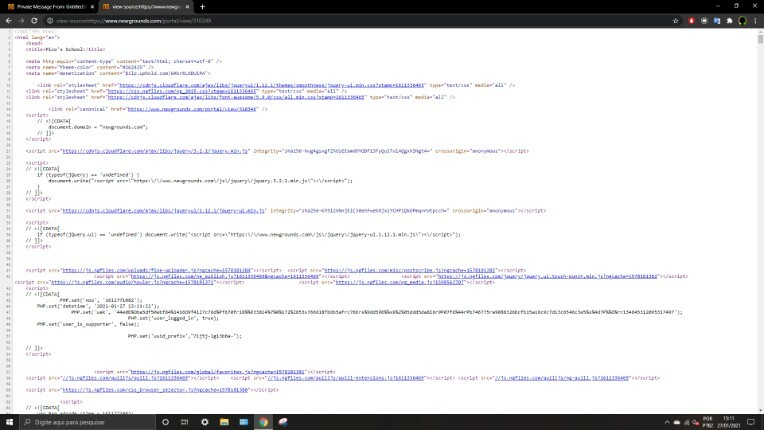The width and height of the screenshot is (764, 430).
Task: Open the font-awesome all.min.css link
Action: point(236,97)
